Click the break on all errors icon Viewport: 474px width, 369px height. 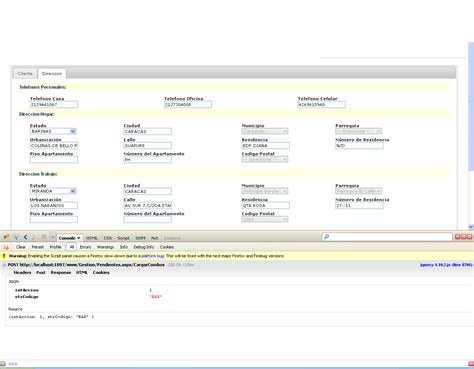(x=6, y=247)
